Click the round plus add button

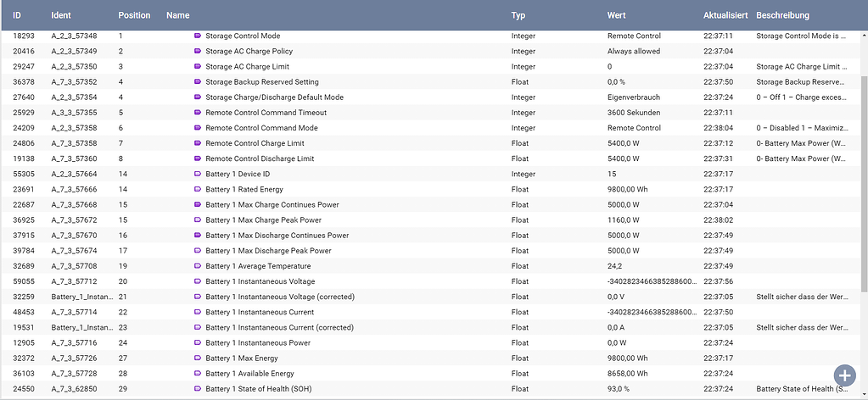tap(844, 375)
